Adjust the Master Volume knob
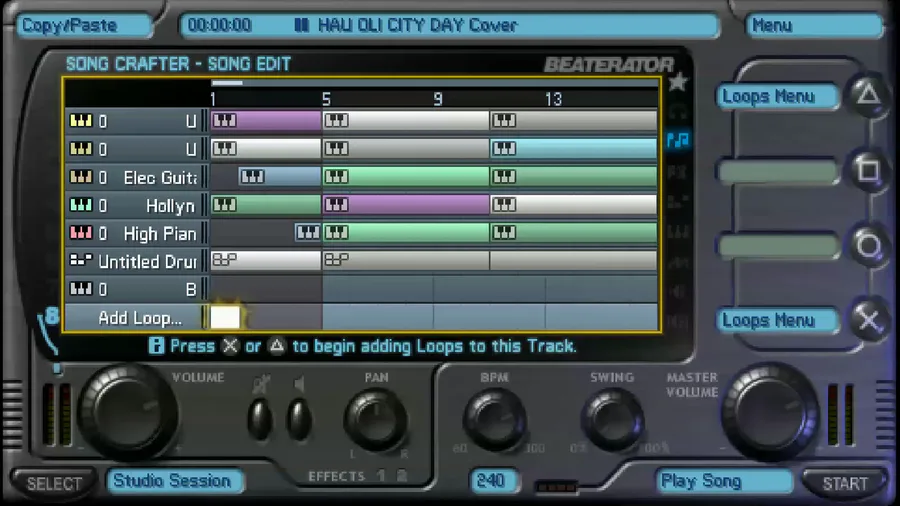The image size is (900, 506). (x=771, y=411)
